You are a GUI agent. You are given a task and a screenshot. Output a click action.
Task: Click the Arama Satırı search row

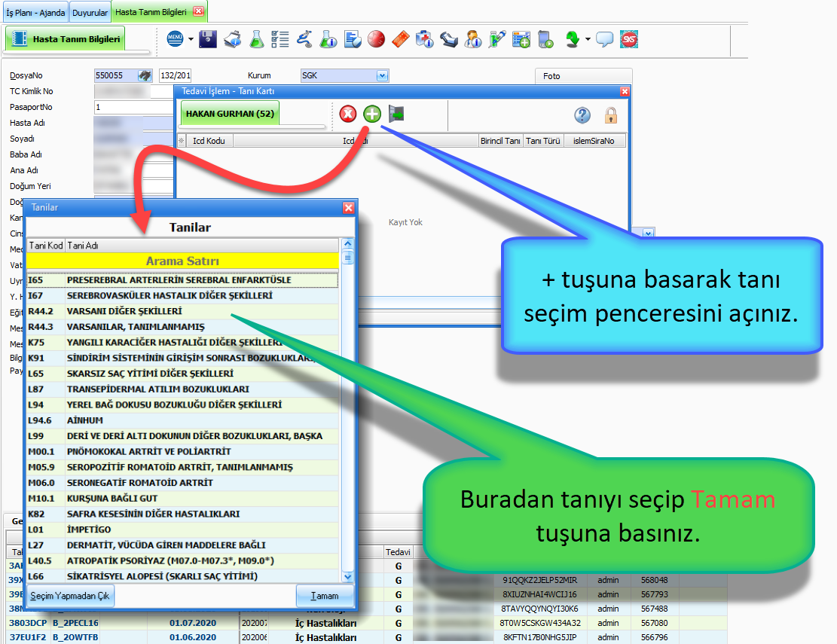click(182, 261)
